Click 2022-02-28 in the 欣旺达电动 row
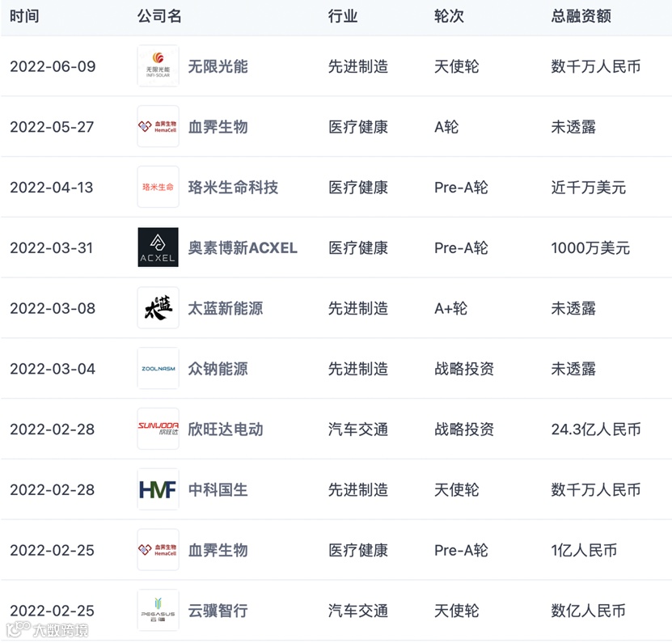This screenshot has width=672, height=643. click(53, 429)
